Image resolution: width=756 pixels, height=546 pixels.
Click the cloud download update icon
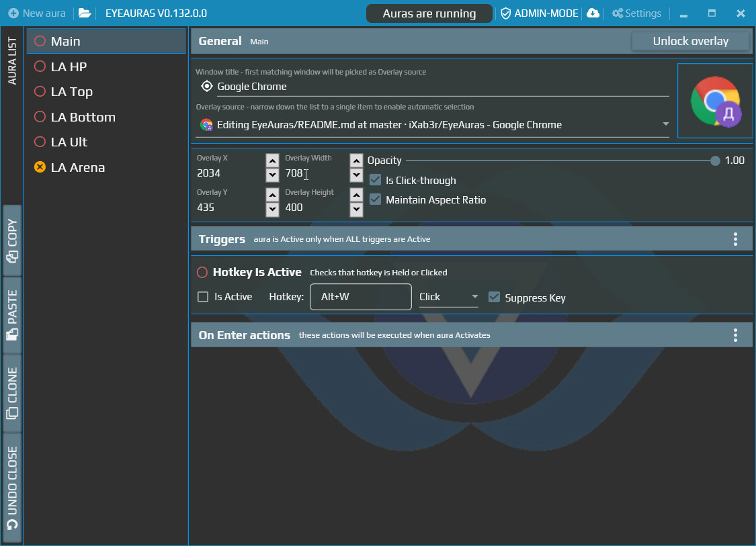tap(593, 13)
